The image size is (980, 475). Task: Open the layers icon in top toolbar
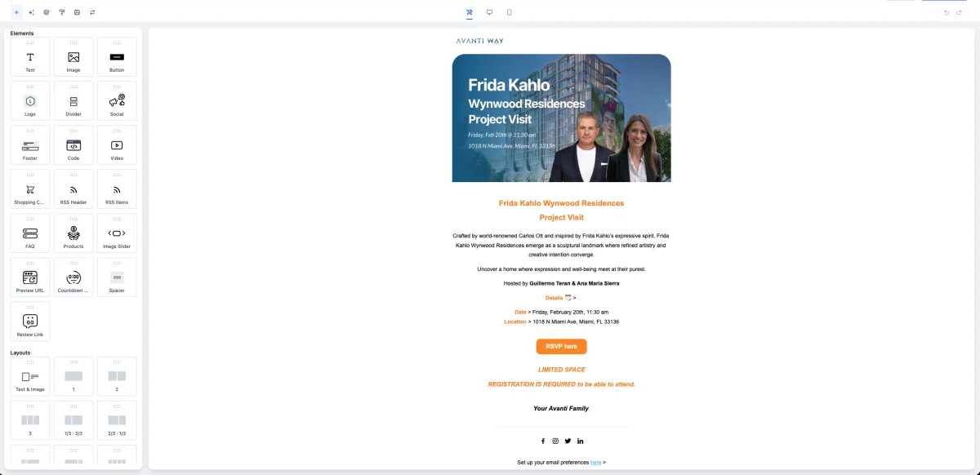click(x=47, y=12)
